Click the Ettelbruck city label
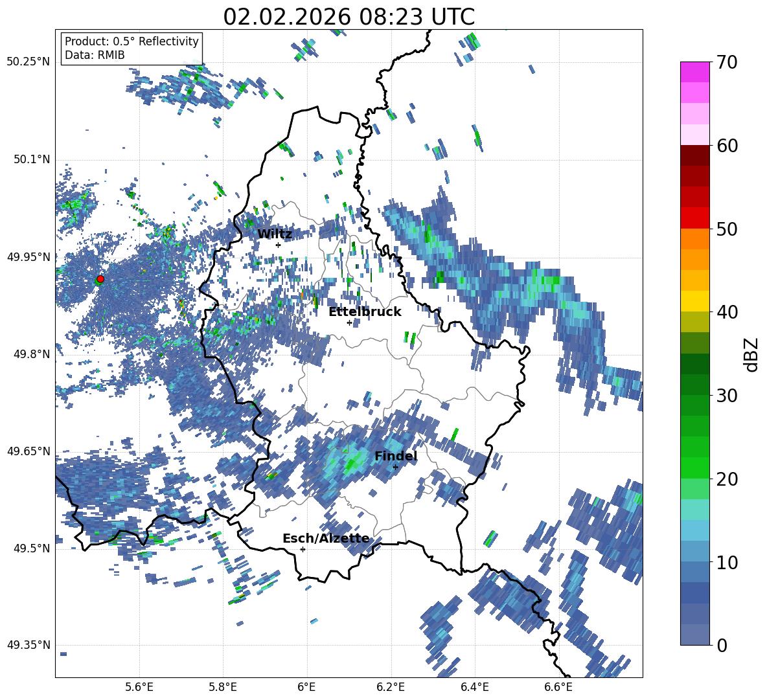Viewport: 767px width, 700px height. (x=365, y=312)
